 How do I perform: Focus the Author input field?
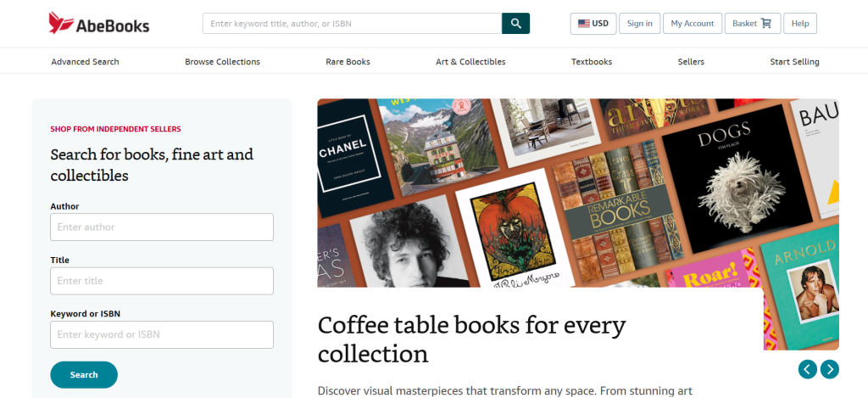click(162, 227)
